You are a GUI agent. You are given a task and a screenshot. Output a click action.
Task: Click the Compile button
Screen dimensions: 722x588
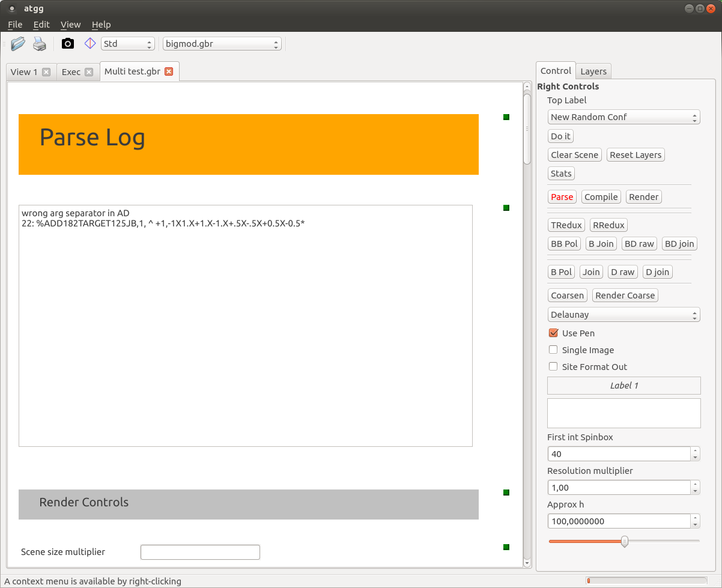601,197
